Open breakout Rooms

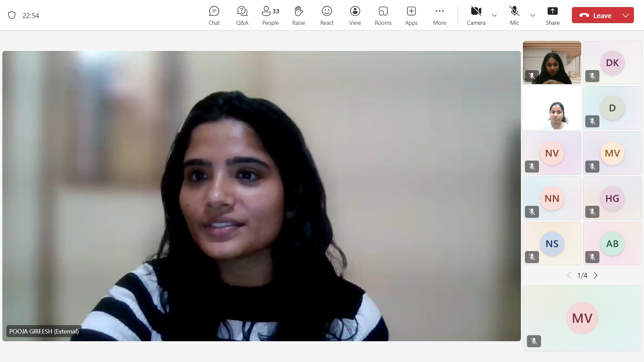click(x=383, y=15)
